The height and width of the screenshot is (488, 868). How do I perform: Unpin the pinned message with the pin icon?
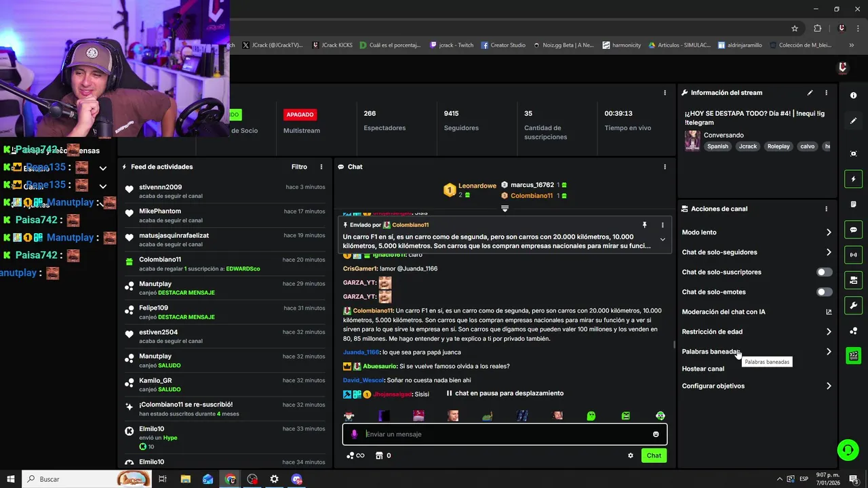tap(644, 225)
